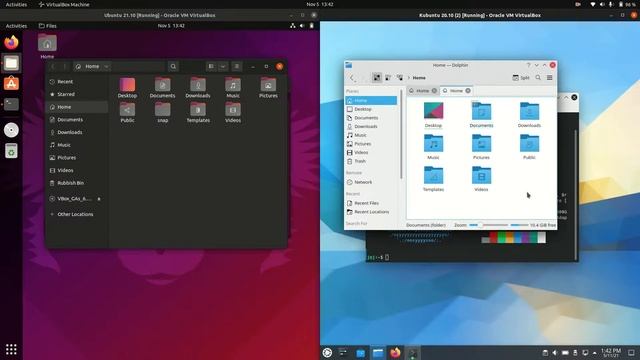The image size is (640, 360).
Task: Toggle grid/list view in Ubuntu Files
Action: [211, 66]
